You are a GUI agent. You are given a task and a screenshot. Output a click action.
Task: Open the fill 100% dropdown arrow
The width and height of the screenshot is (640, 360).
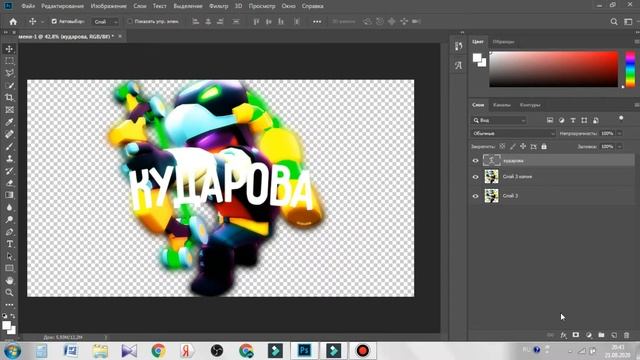click(620, 147)
